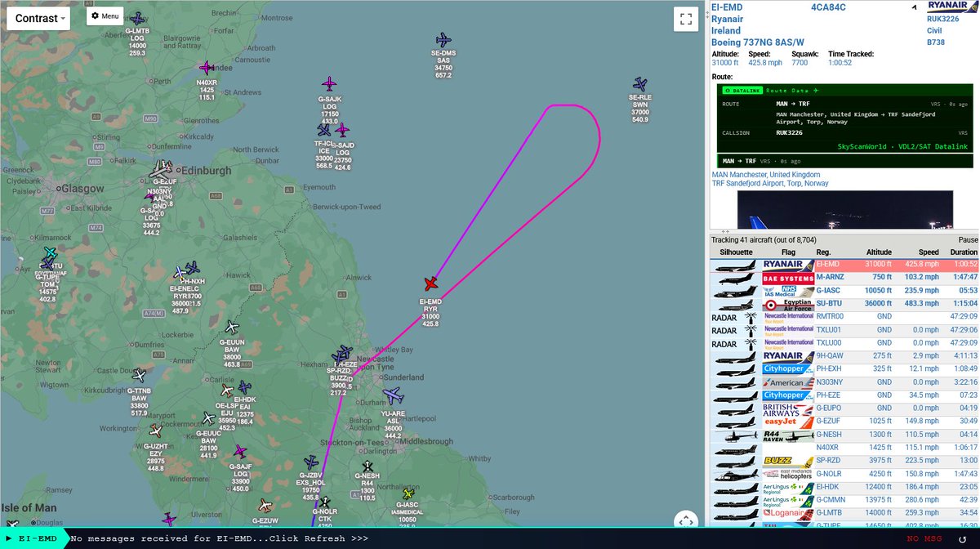Select the red EI-EMD aircraft on the map
Viewport: 980px width, 549px height.
click(431, 283)
